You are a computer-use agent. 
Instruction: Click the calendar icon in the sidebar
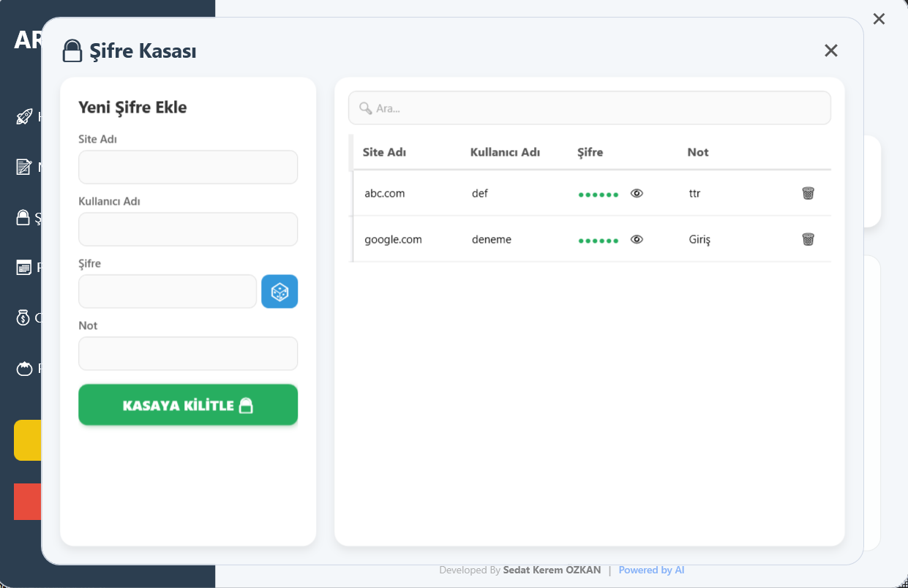click(24, 268)
